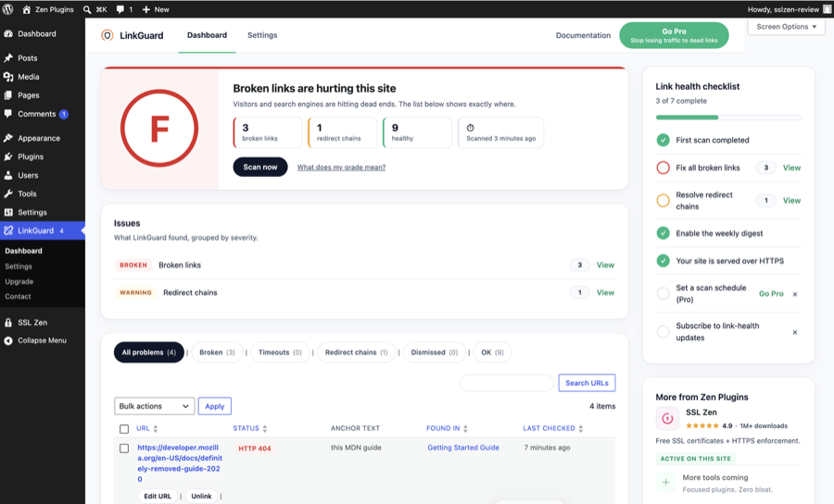Image resolution: width=834 pixels, height=504 pixels.
Task: Toggle the Your site is served over HTTPS checkmark
Action: pyautogui.click(x=663, y=260)
